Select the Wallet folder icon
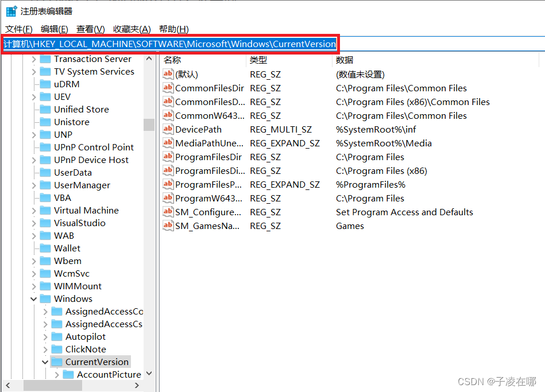The height and width of the screenshot is (392, 545). pyautogui.click(x=45, y=248)
